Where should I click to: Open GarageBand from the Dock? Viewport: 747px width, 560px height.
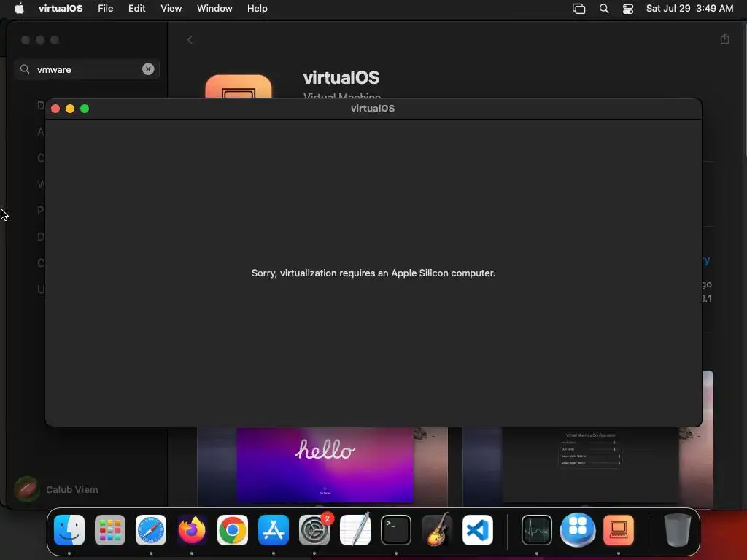[x=437, y=529]
